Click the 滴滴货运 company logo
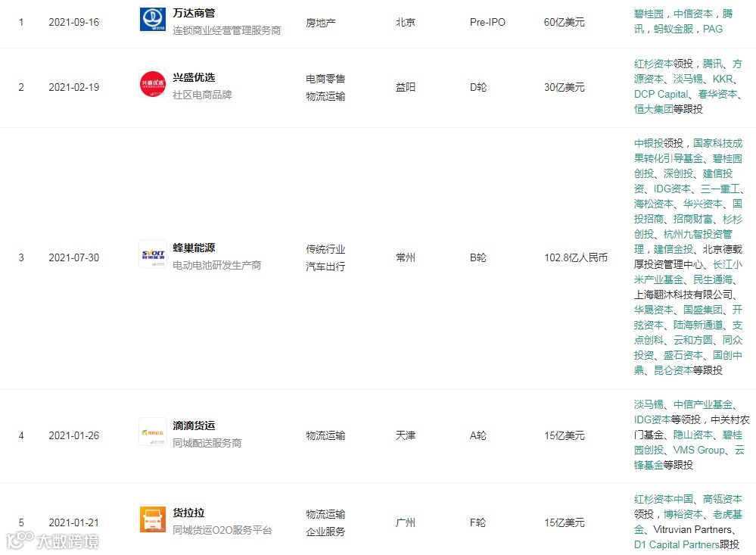 click(x=153, y=432)
